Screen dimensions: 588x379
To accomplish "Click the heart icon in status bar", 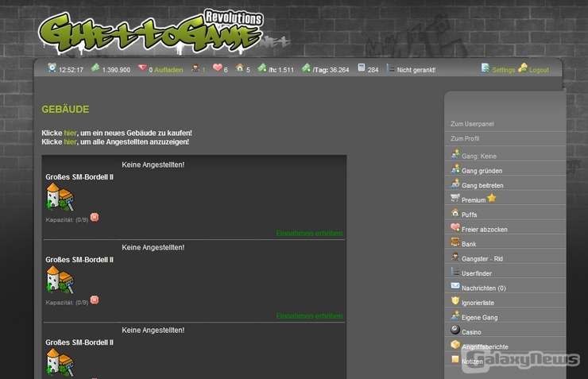I will (218, 68).
